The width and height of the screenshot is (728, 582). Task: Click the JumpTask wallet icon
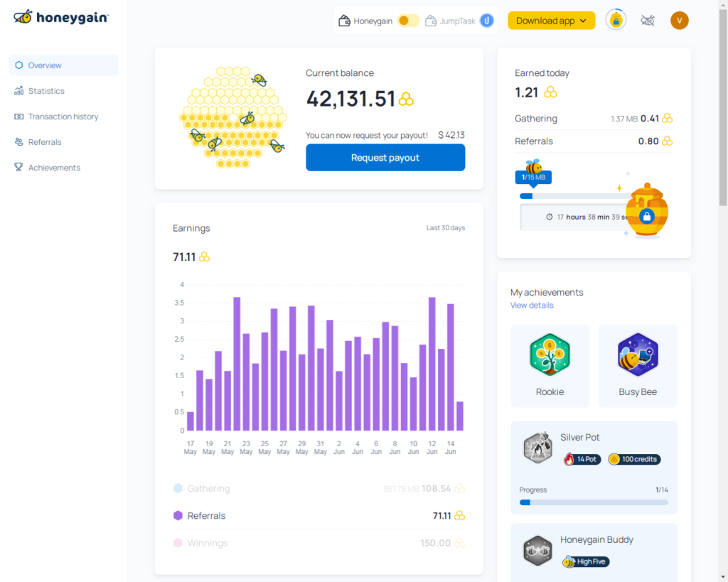tap(431, 21)
